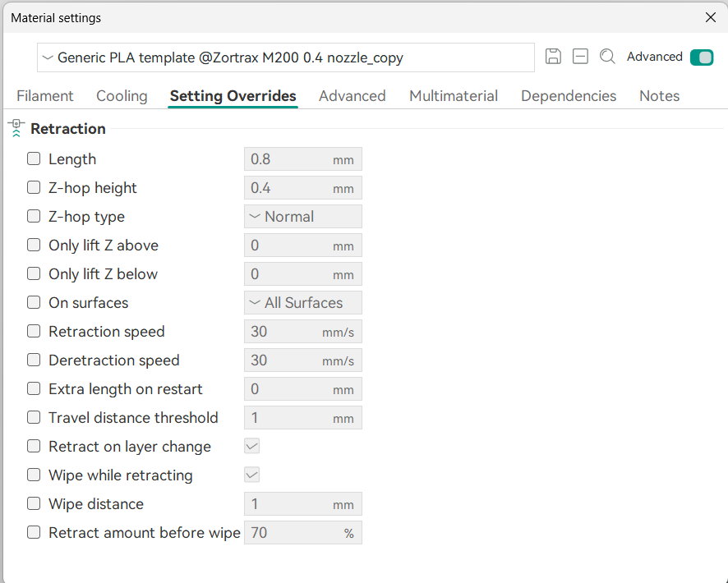Open the Cooling tab
This screenshot has height=583, width=728.
[x=122, y=96]
